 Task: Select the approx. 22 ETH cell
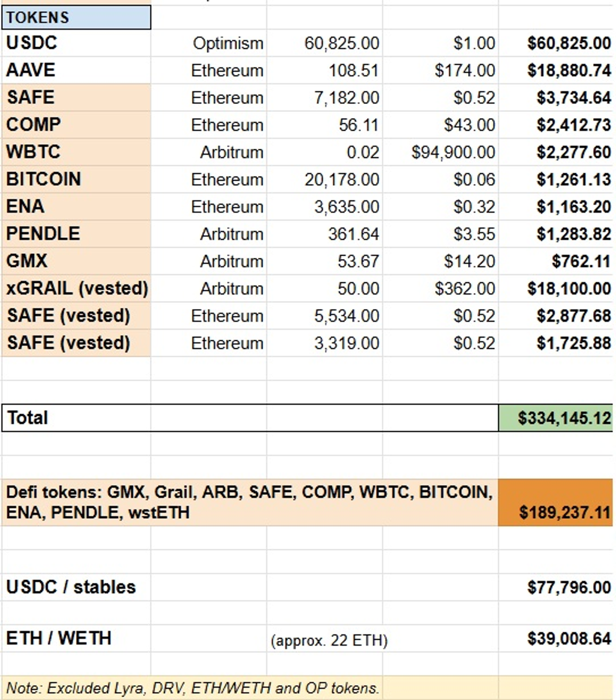point(329,640)
